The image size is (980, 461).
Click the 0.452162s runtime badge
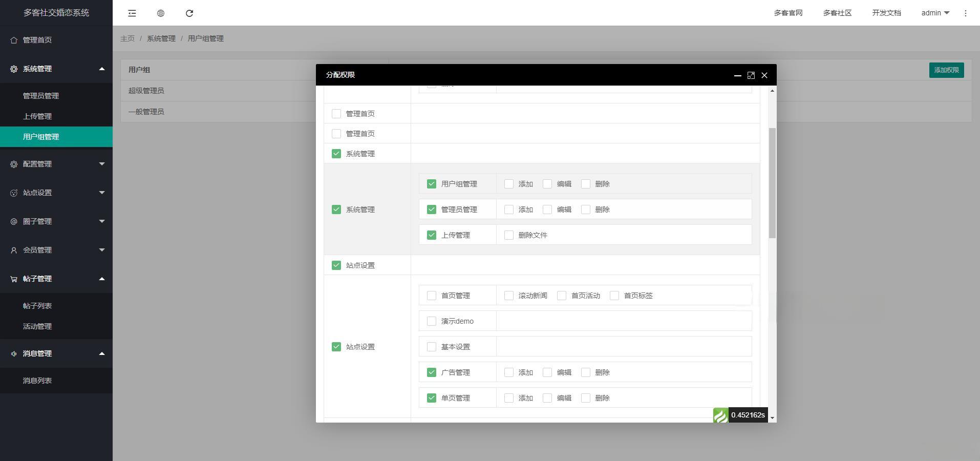point(748,415)
